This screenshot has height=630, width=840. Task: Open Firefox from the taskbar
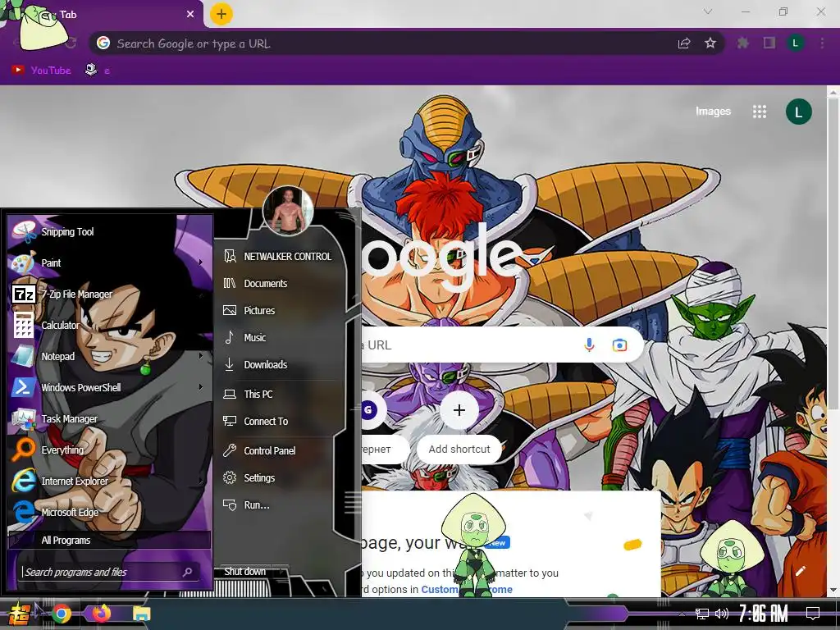[x=102, y=614]
